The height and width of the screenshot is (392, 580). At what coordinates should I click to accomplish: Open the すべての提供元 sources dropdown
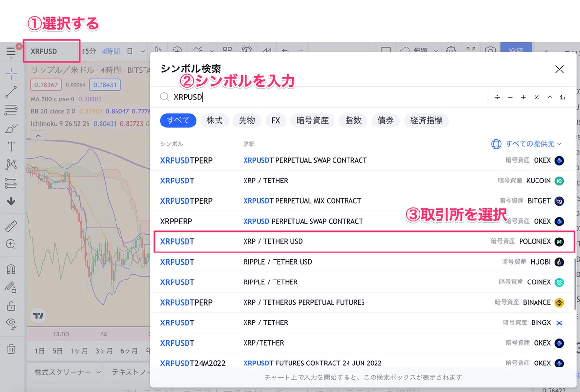pos(527,144)
